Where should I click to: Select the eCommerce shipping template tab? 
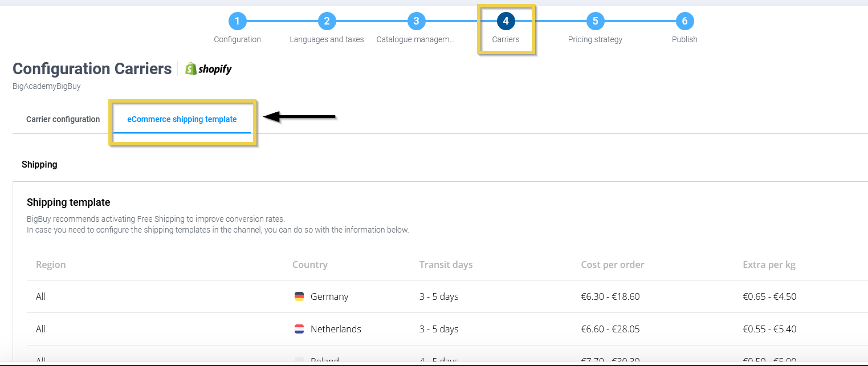(x=182, y=119)
